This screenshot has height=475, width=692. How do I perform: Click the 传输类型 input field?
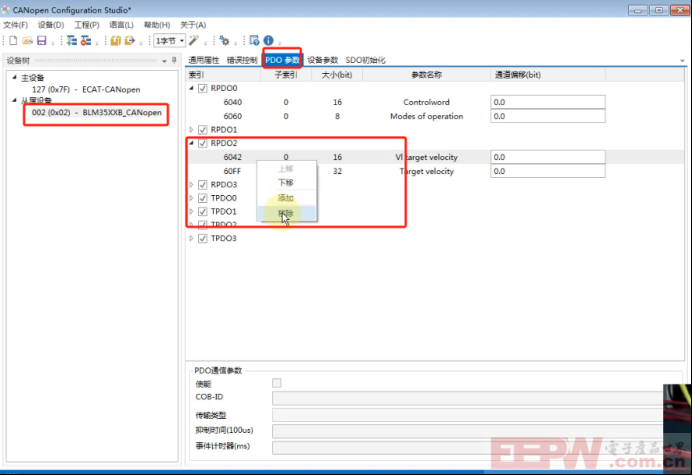468,415
